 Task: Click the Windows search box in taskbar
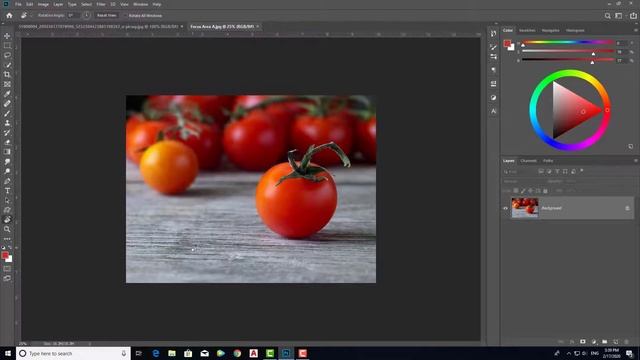pyautogui.click(x=73, y=353)
